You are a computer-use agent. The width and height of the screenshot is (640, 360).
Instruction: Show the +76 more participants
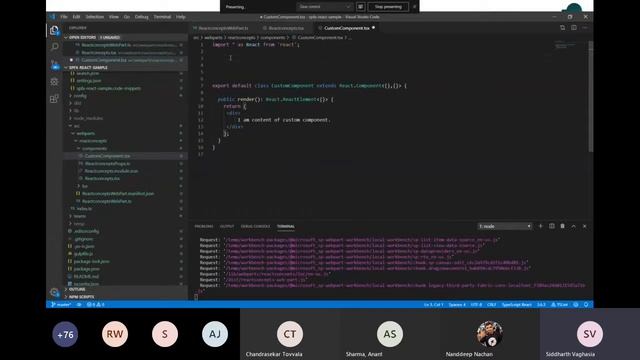(65, 334)
